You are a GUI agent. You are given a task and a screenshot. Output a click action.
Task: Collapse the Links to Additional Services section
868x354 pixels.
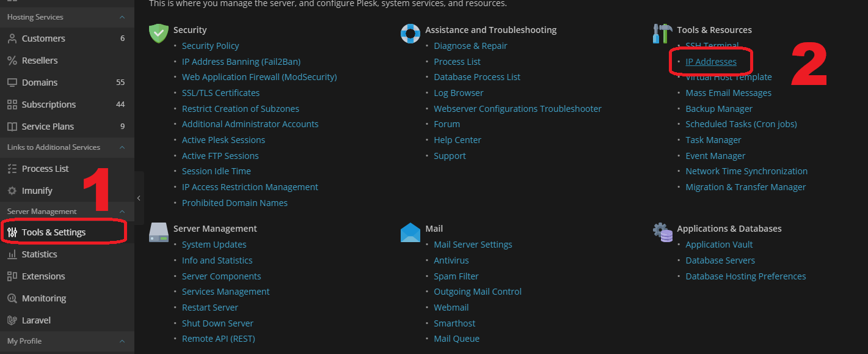(122, 147)
